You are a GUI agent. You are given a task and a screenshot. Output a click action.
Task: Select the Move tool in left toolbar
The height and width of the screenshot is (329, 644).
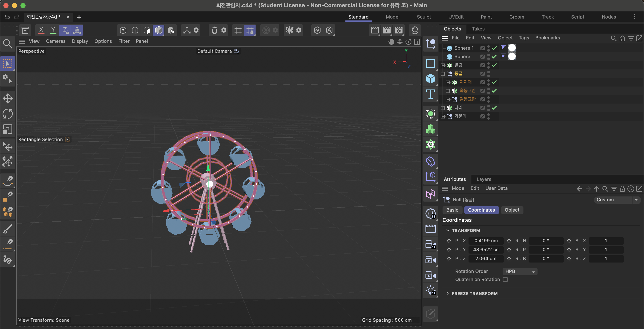click(x=8, y=98)
